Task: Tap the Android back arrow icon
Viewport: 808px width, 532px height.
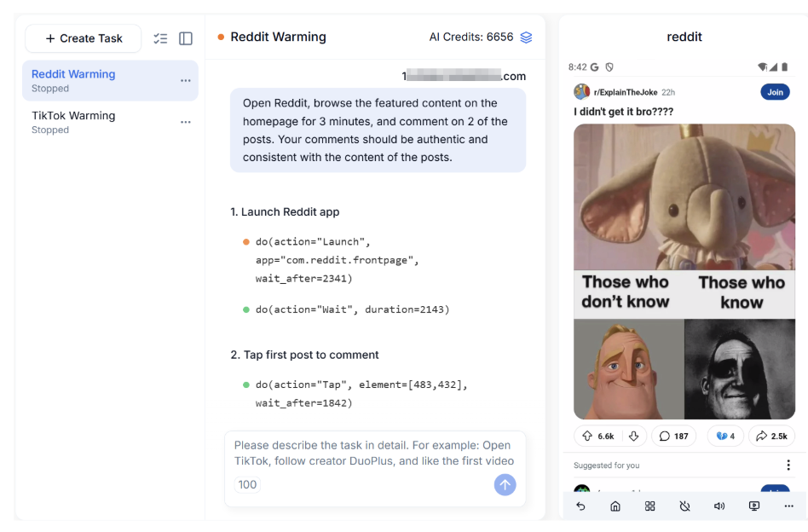Action: tap(580, 506)
